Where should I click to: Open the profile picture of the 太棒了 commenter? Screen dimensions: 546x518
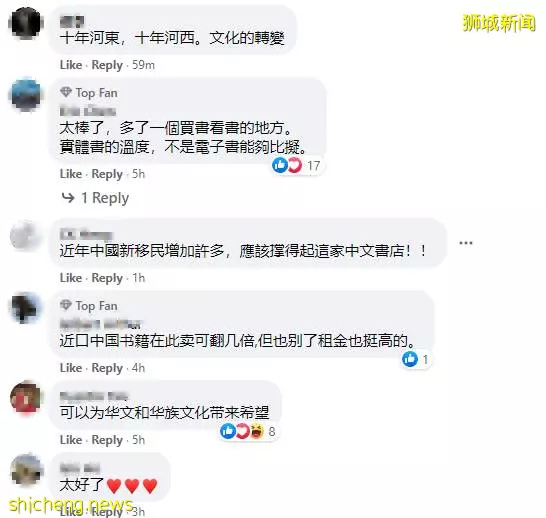pos(25,94)
